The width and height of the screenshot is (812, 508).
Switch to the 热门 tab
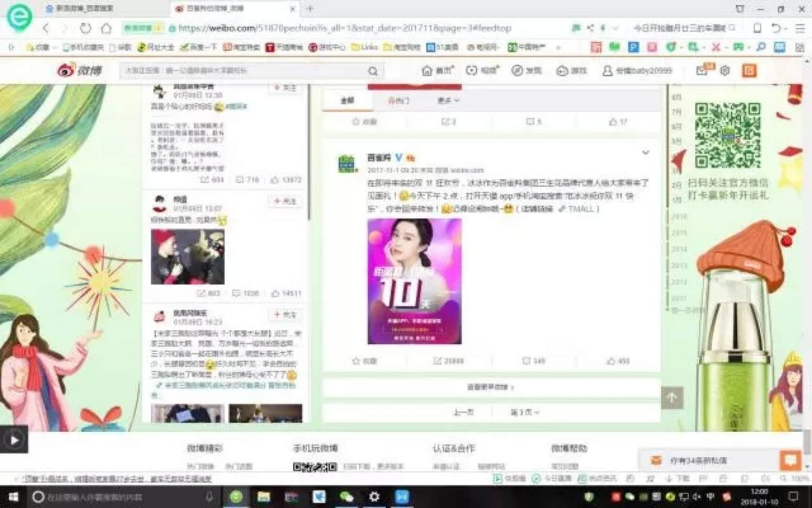398,101
